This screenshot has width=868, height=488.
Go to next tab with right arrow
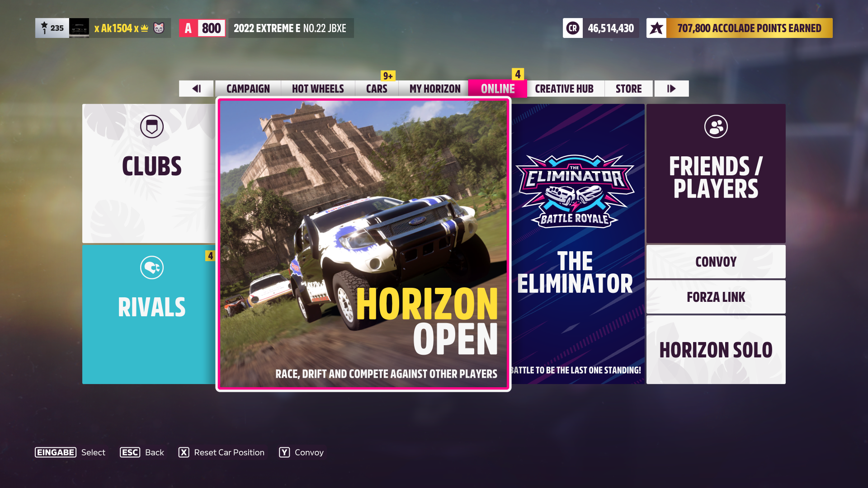coord(671,89)
